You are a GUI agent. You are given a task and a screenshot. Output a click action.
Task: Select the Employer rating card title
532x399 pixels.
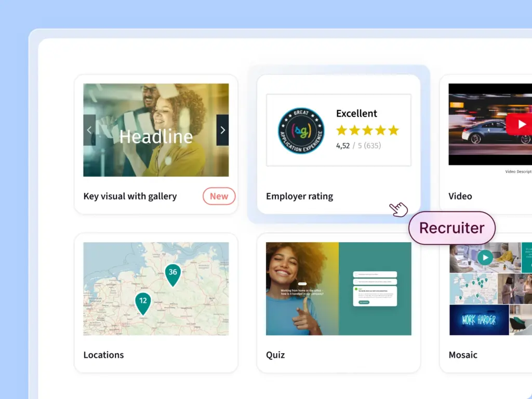point(299,196)
